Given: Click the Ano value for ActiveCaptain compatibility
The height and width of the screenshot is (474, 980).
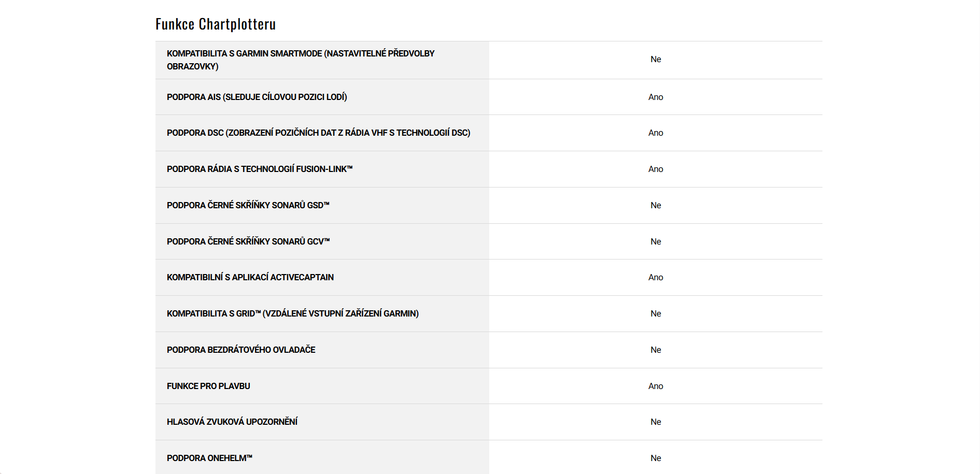Looking at the screenshot, I should coord(656,277).
